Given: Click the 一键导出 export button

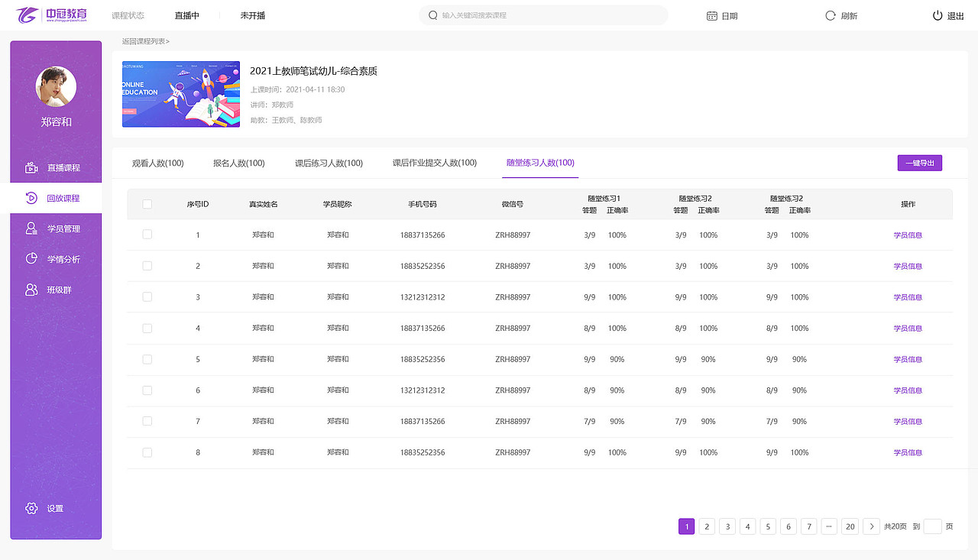Looking at the screenshot, I should 919,163.
